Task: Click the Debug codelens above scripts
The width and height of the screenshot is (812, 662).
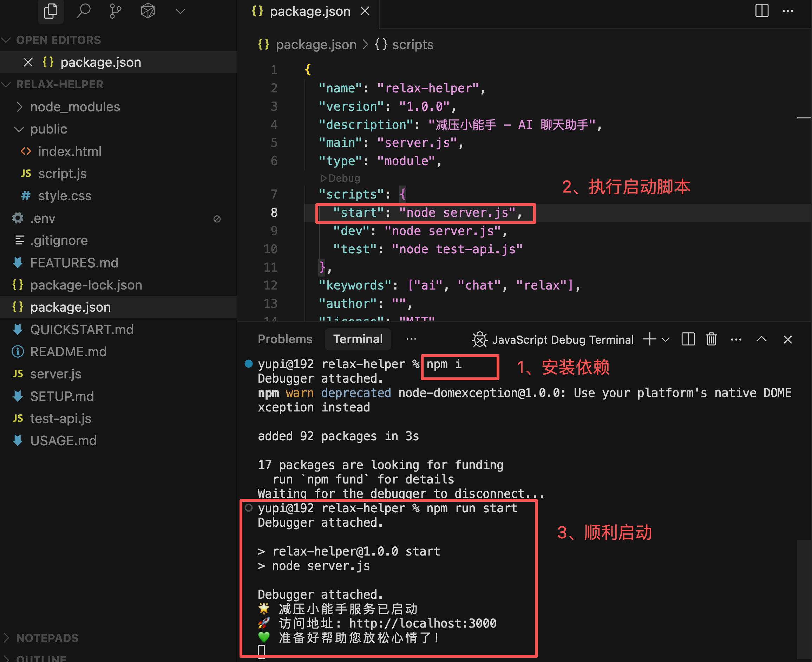Action: click(x=340, y=178)
